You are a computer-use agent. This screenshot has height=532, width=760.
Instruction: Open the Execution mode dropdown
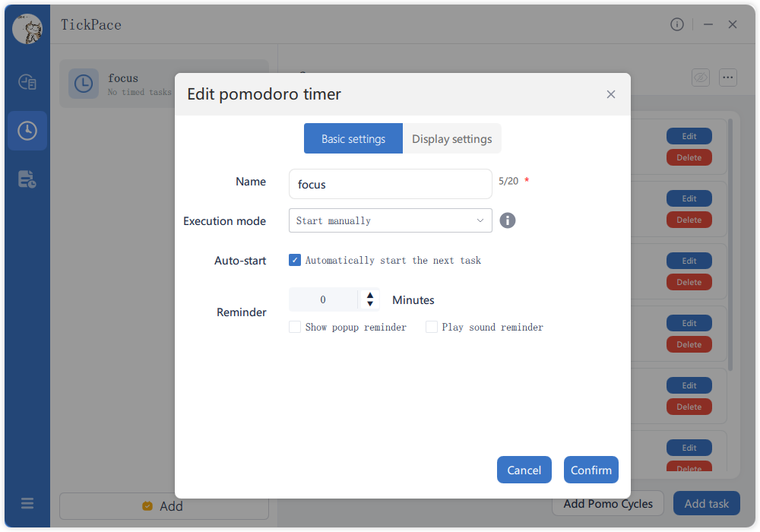pos(390,220)
